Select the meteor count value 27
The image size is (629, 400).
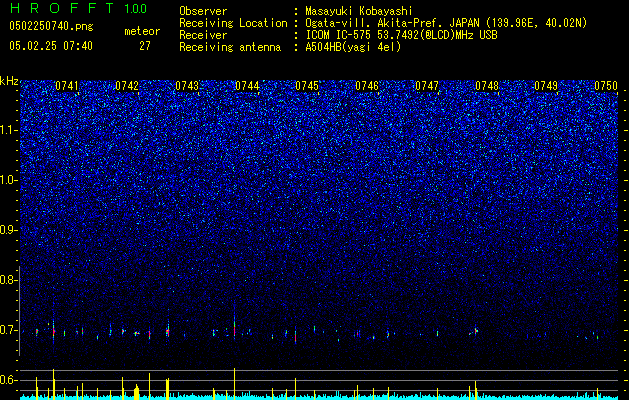145,46
